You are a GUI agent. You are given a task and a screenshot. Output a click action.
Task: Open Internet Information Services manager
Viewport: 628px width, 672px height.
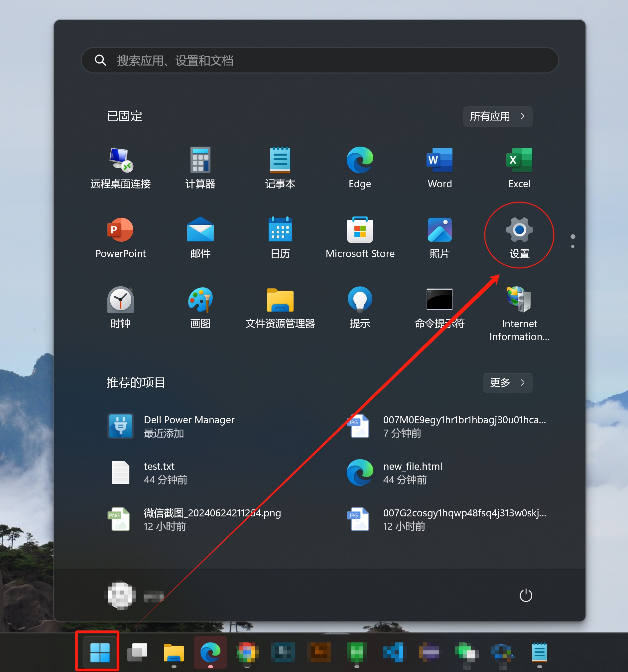pos(519,314)
